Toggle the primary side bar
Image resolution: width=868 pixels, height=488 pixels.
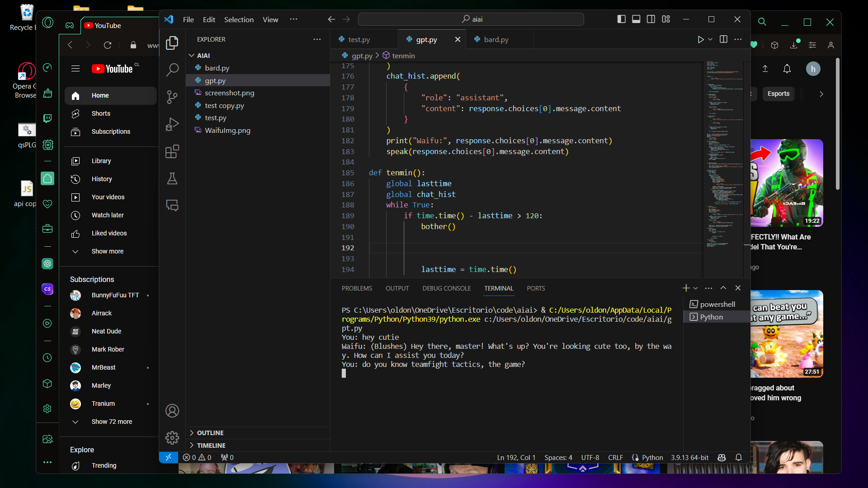coord(622,19)
